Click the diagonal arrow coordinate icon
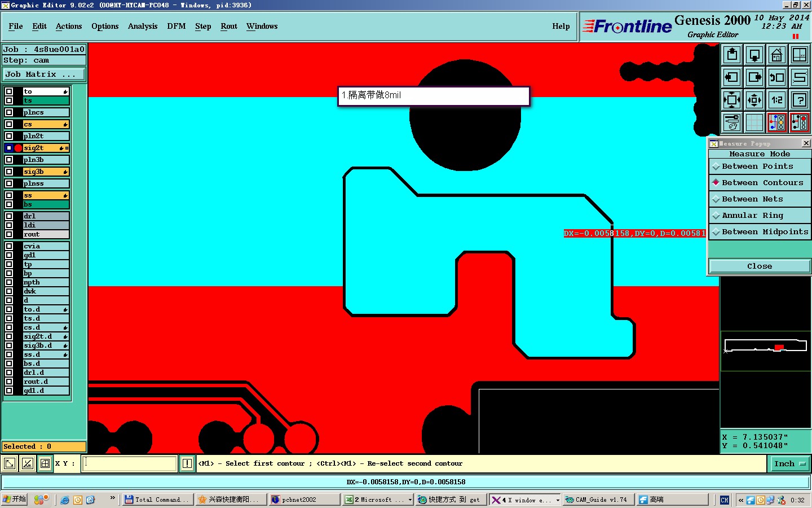 (10, 463)
